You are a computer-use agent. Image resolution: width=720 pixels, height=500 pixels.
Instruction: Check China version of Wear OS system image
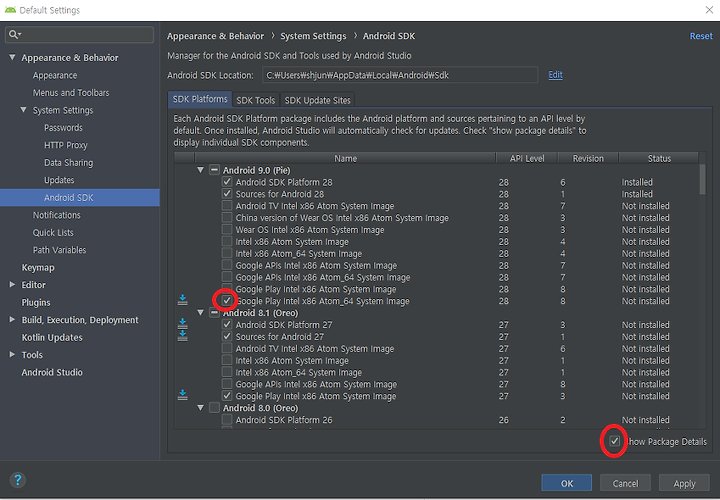coord(227,218)
